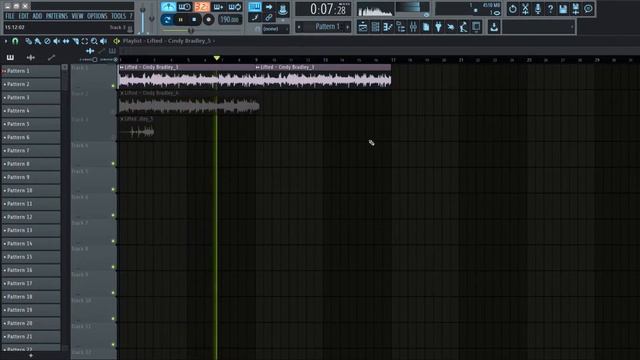Click the 0:07:28 time display
Image resolution: width=640 pixels, height=360 pixels.
pos(323,9)
